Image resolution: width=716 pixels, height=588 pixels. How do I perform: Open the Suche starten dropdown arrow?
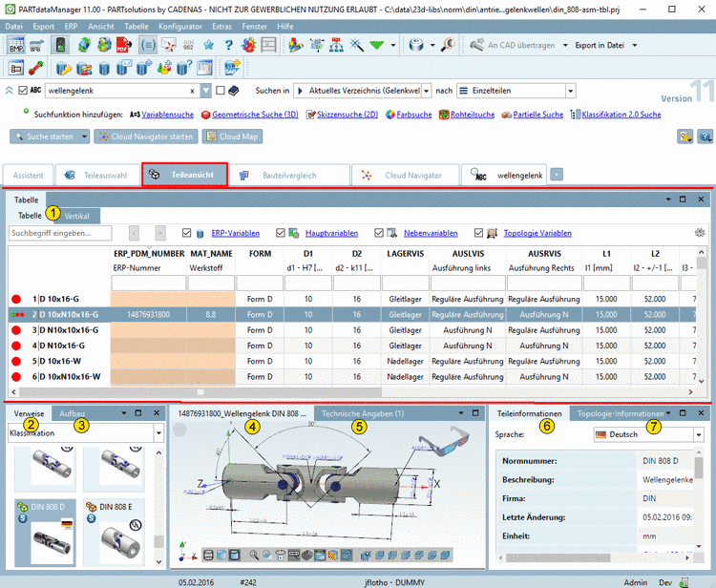click(84, 136)
